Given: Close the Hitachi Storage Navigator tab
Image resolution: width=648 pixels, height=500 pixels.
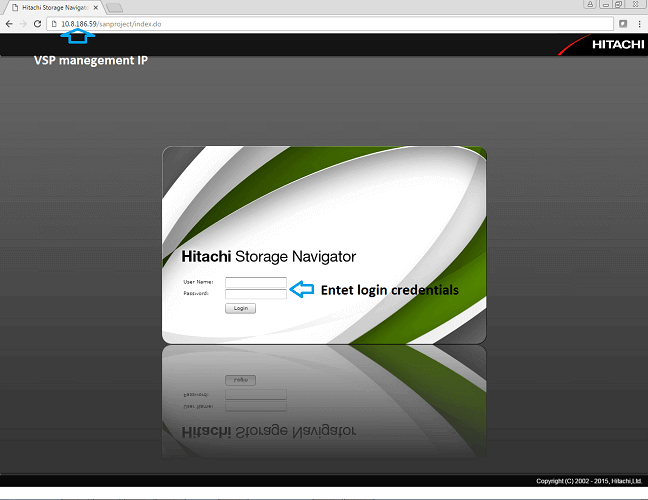Looking at the screenshot, I should click(x=96, y=7).
